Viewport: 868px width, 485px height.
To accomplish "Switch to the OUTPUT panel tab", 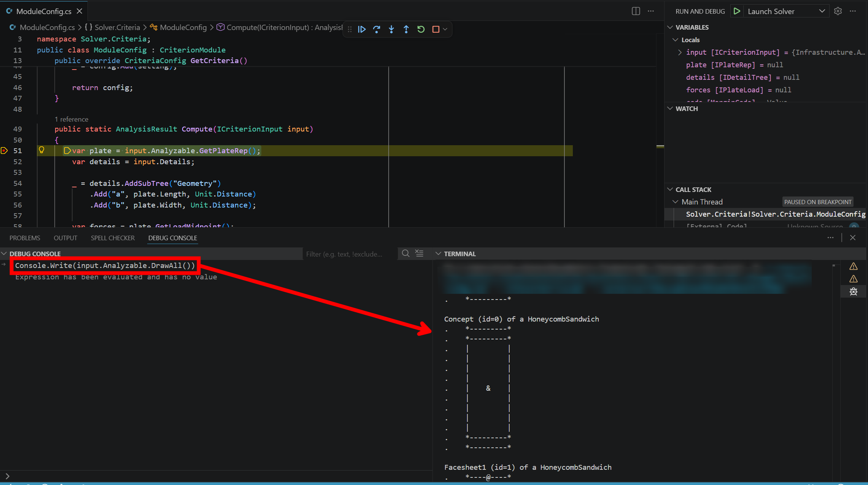I will click(x=65, y=238).
